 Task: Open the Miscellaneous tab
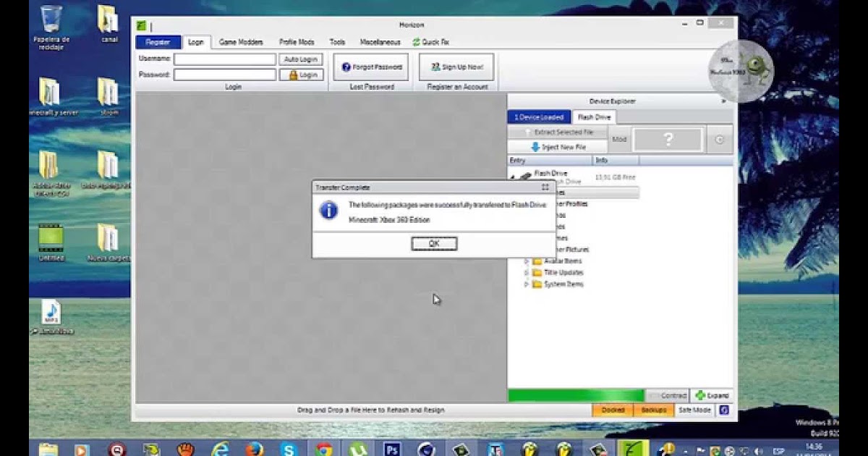pyautogui.click(x=380, y=42)
